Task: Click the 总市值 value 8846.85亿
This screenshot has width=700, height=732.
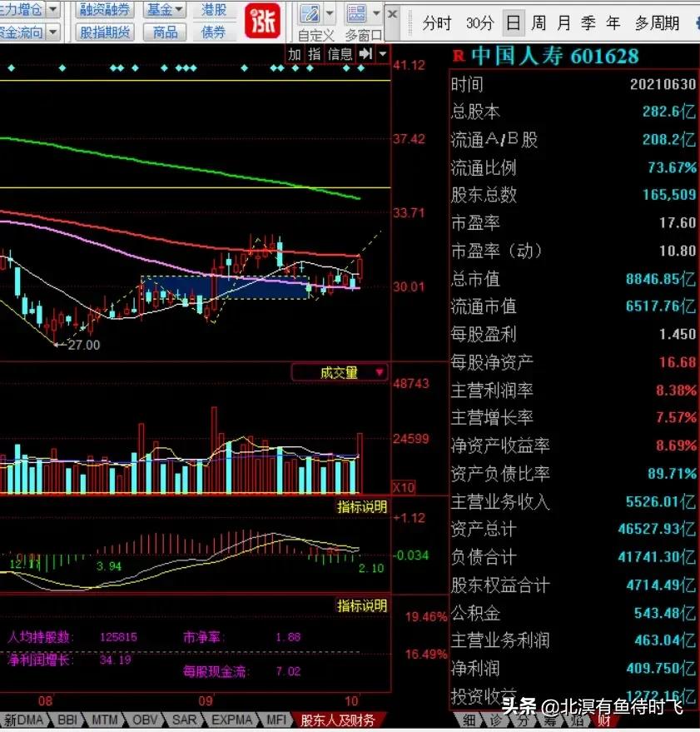Action: click(660, 279)
